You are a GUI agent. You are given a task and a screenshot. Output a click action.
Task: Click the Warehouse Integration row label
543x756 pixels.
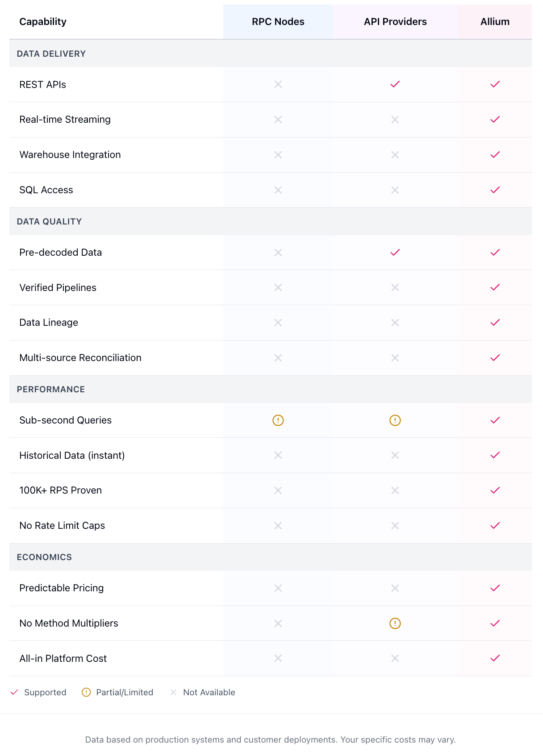click(x=70, y=155)
